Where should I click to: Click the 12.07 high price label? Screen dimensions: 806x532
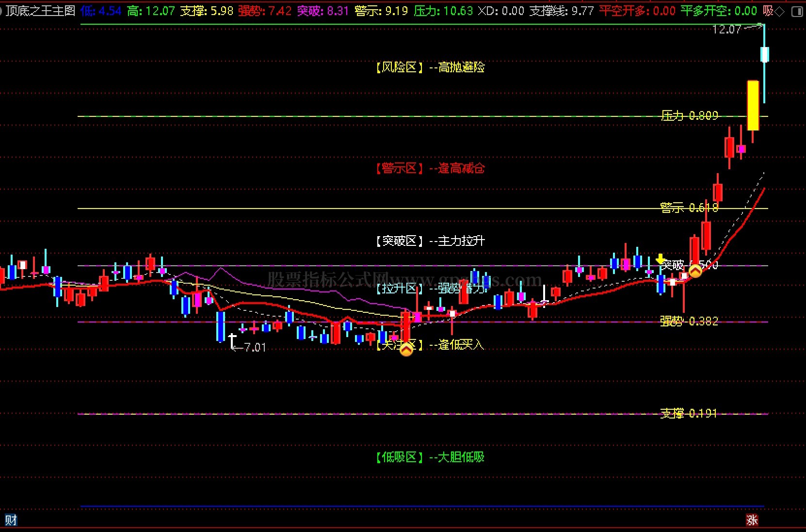[726, 30]
